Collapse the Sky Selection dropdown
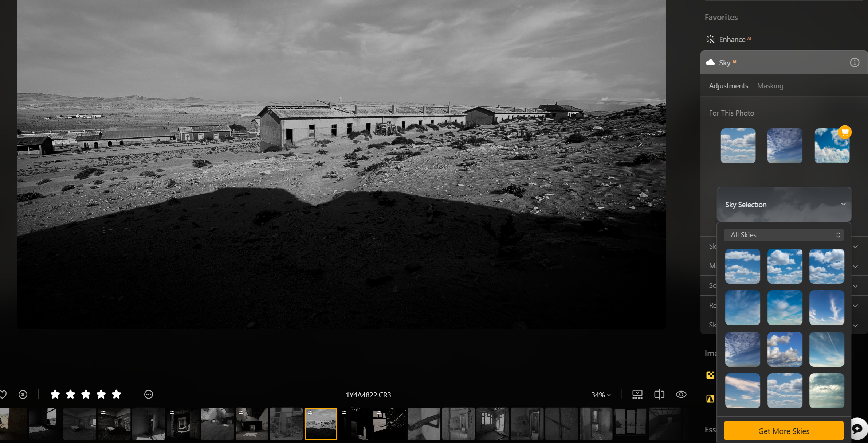The height and width of the screenshot is (443, 868). coord(844,204)
